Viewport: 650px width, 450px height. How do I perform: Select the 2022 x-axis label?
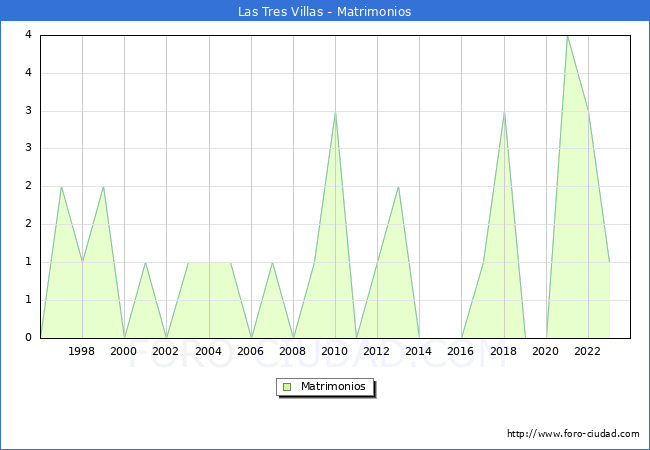(x=588, y=351)
